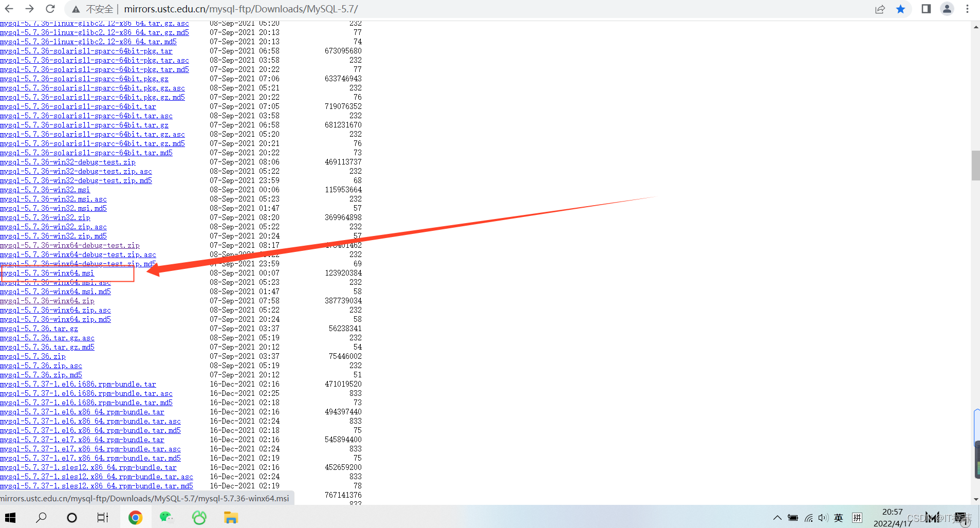Download mysql-5.7.37-1.el7.x86_64.rpm-bundle.tar
This screenshot has height=528, width=980.
tap(82, 440)
